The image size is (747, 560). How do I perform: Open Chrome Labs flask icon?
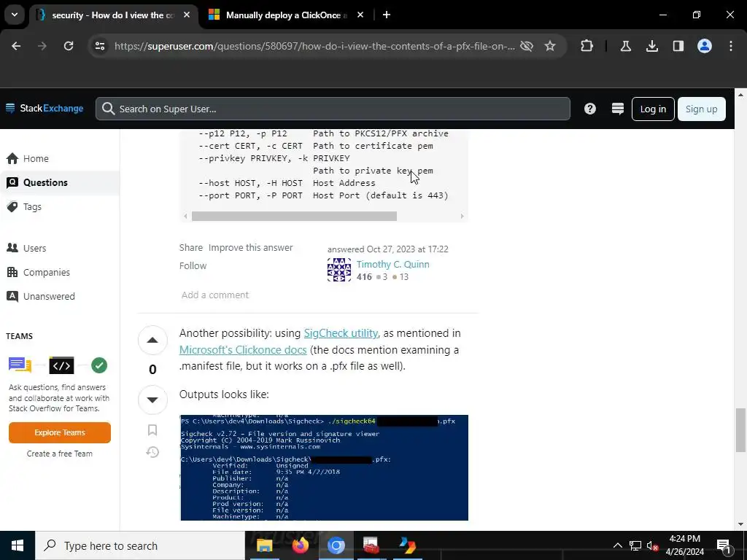tap(625, 46)
